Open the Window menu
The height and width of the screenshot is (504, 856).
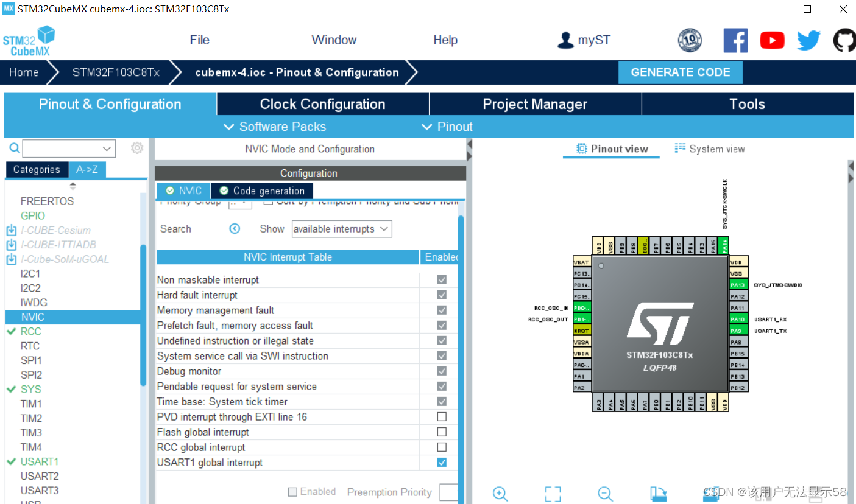pos(334,40)
